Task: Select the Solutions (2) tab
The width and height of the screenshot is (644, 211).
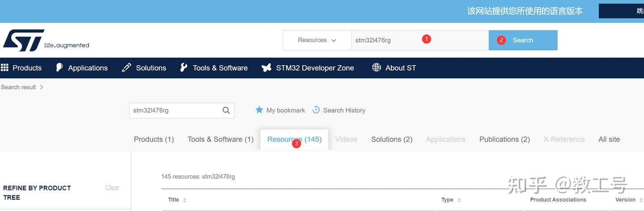Action: [x=392, y=139]
